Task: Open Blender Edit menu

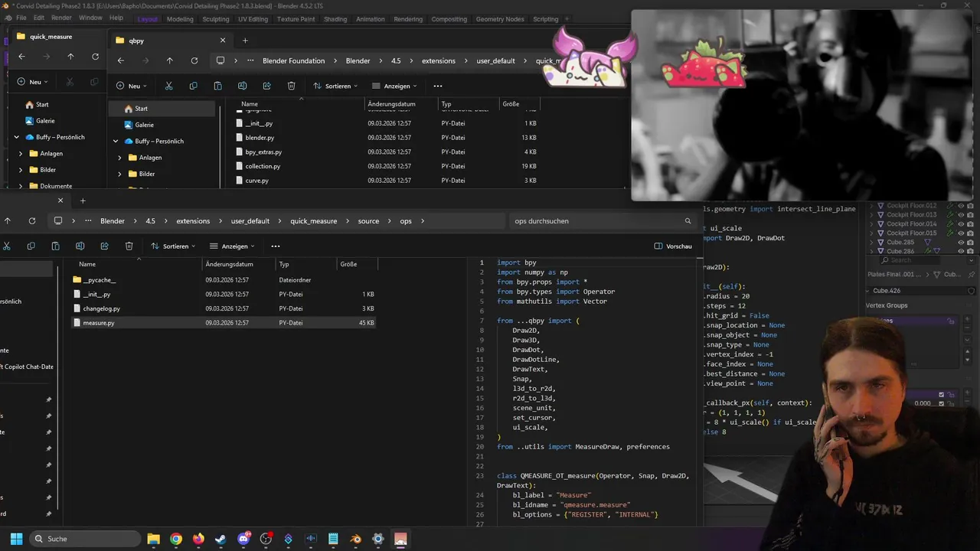Action: (38, 18)
